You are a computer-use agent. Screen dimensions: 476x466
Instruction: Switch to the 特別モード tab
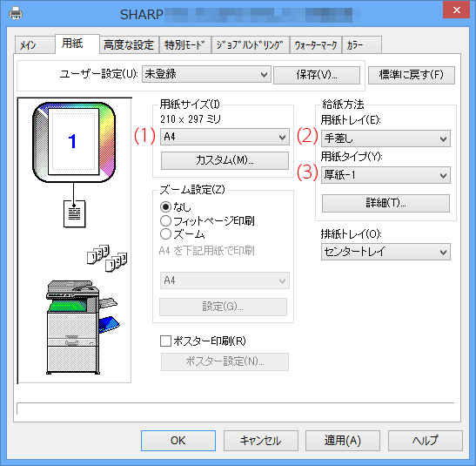coord(184,45)
